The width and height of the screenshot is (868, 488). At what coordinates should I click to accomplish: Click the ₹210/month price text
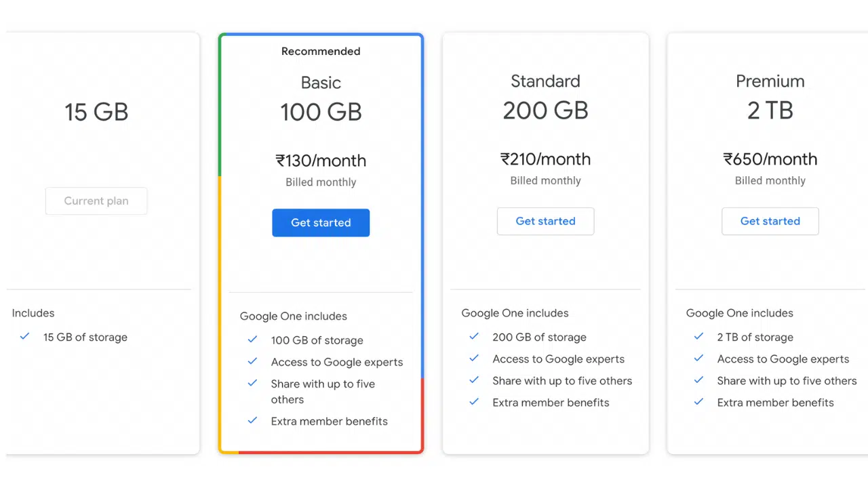tap(545, 159)
